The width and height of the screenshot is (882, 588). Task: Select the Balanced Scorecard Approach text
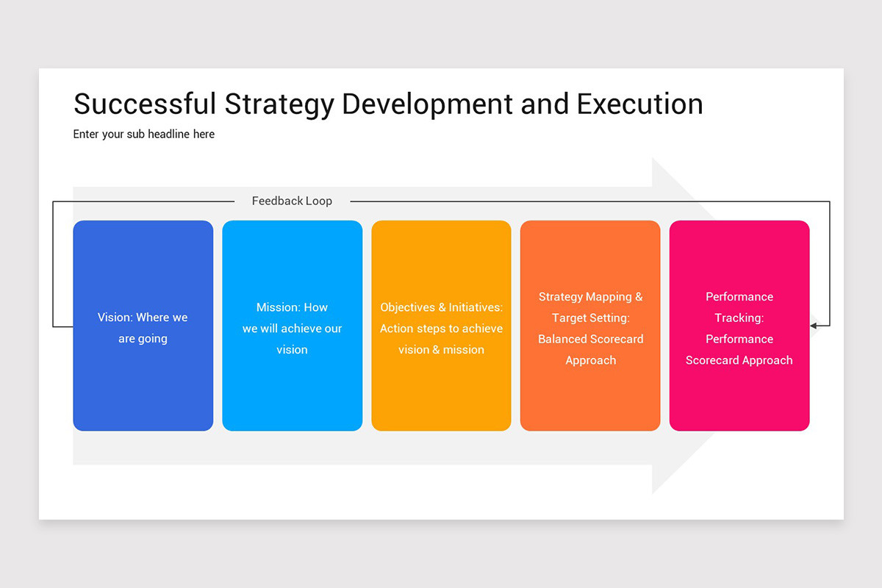590,349
